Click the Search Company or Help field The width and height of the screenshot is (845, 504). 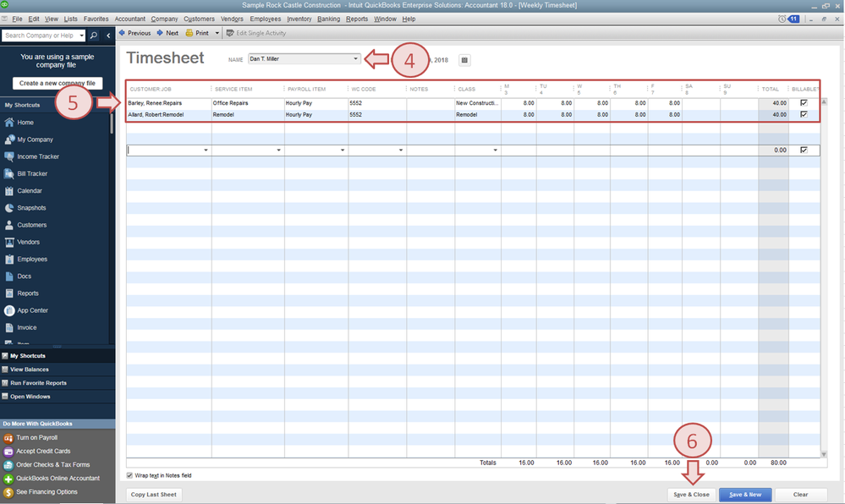point(41,36)
